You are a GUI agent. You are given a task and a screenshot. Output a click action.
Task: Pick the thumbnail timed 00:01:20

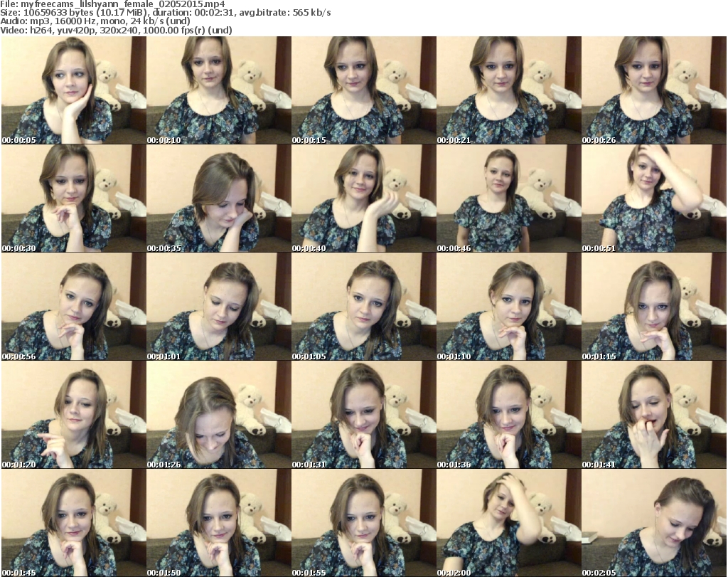(73, 415)
